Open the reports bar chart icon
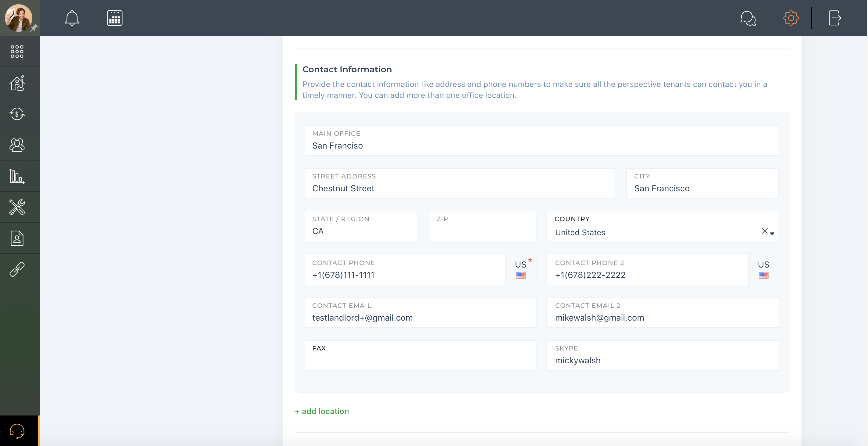This screenshot has height=446, width=868. click(17, 176)
